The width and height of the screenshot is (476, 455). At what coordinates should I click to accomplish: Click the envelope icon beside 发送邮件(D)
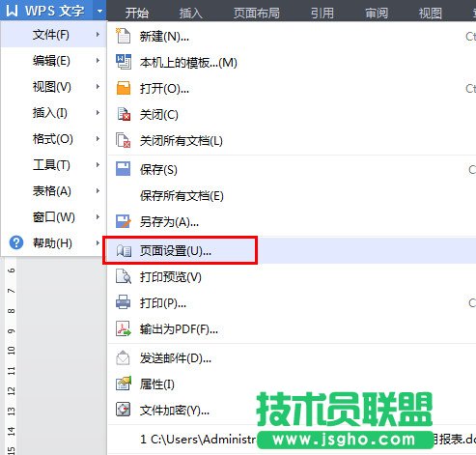pos(123,357)
